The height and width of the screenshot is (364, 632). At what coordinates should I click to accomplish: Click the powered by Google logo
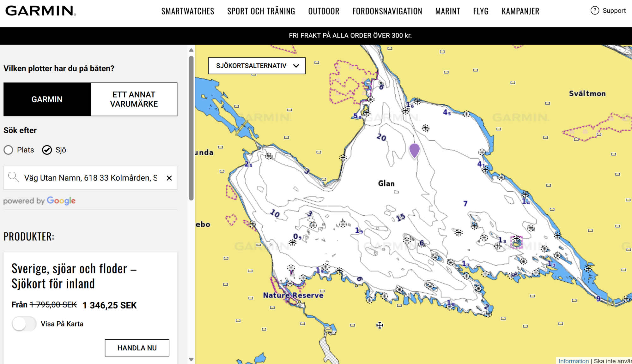tap(39, 201)
